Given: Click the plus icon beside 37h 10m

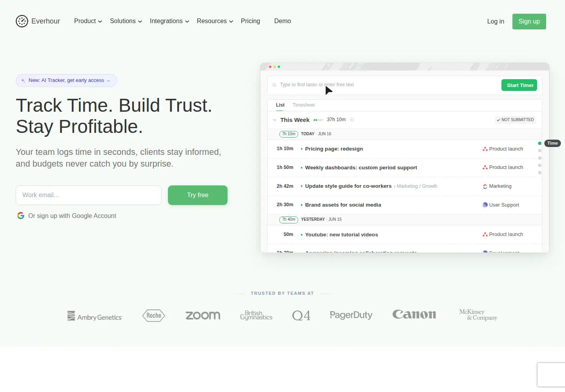Looking at the screenshot, I should tap(352, 120).
